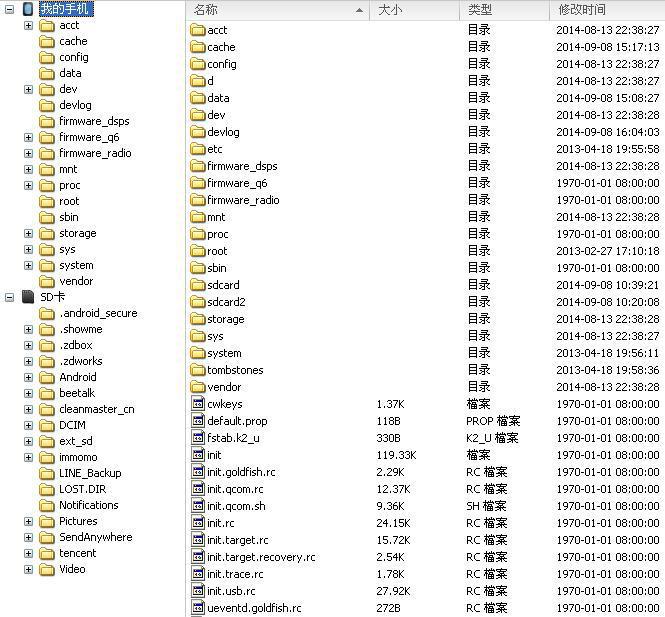Select storage folder in the tree
The image size is (665, 617).
pyautogui.click(x=78, y=233)
